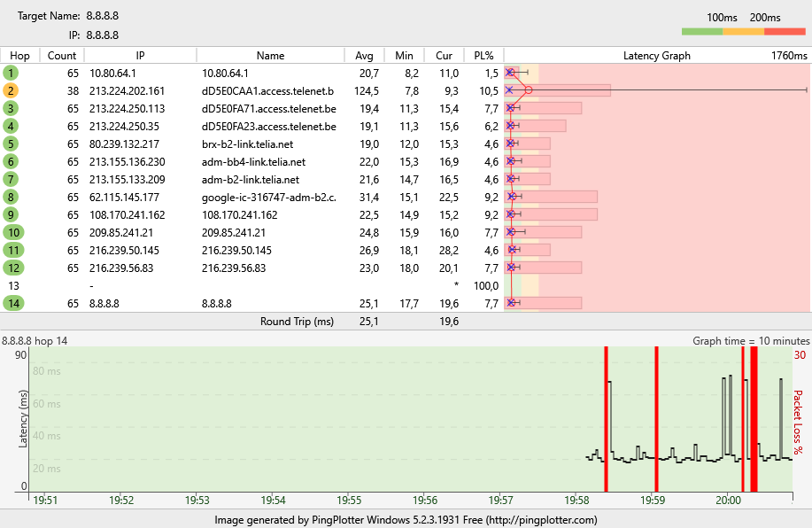Click the hop 3 green circle icon
812x528 pixels.
[11, 108]
